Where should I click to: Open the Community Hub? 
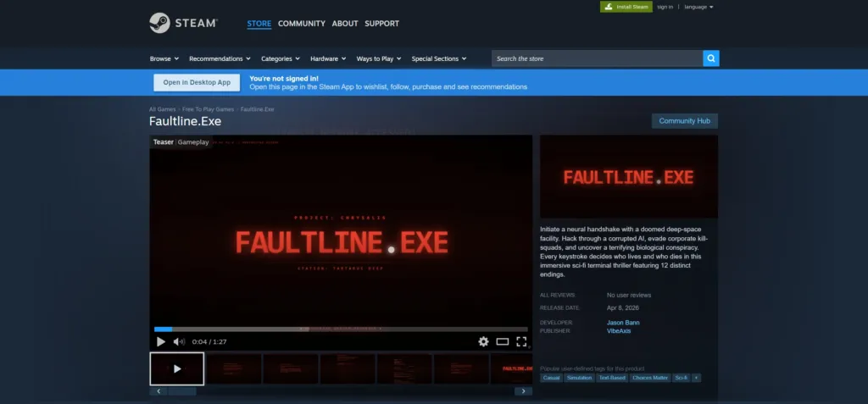coord(685,120)
